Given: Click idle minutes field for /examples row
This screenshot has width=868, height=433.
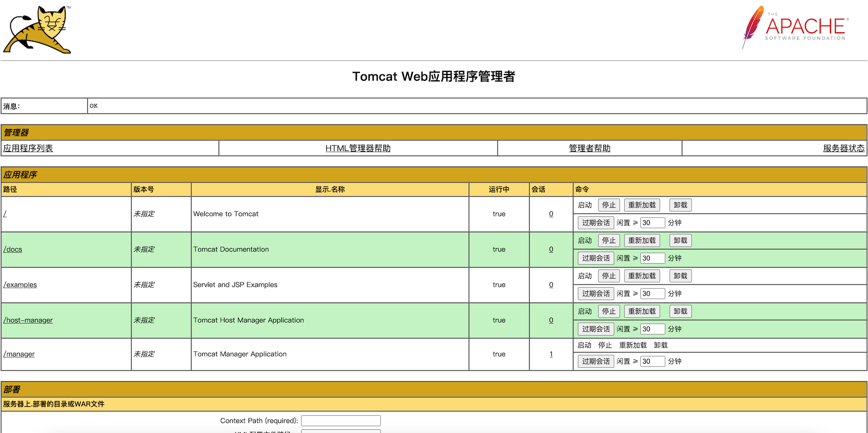Looking at the screenshot, I should (652, 294).
